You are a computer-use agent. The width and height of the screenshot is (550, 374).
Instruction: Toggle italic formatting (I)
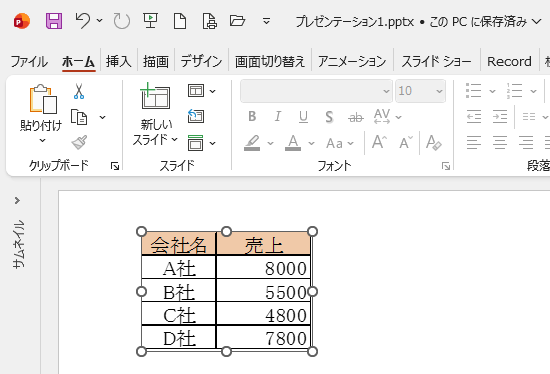point(277,116)
